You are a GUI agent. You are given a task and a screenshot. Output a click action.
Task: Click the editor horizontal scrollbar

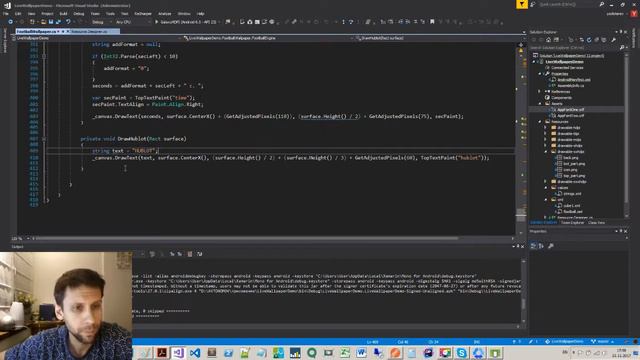point(247,238)
